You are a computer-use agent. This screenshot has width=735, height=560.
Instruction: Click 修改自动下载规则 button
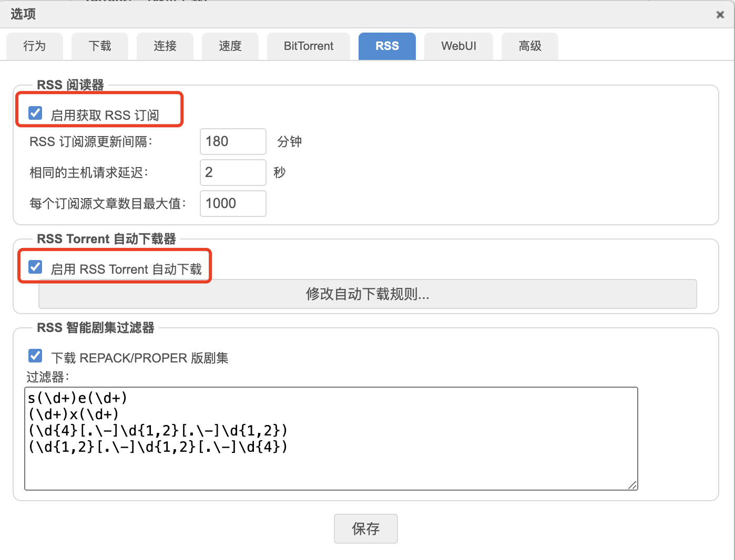(366, 294)
